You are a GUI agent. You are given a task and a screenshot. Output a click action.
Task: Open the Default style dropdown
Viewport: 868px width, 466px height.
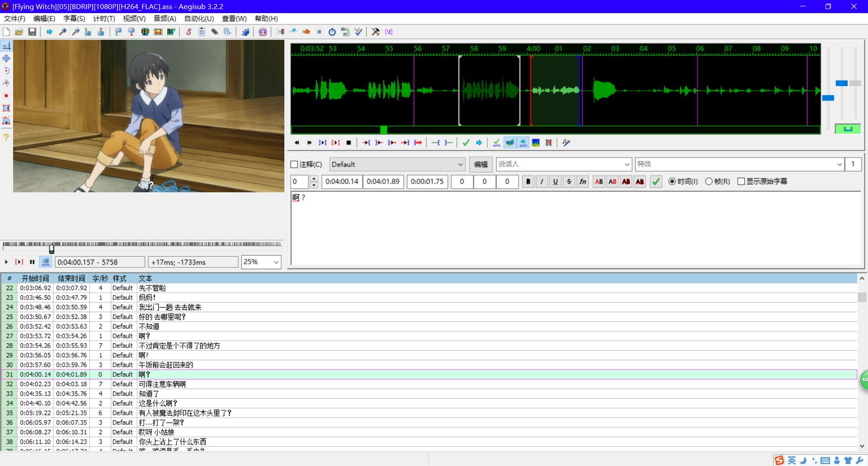[x=397, y=164]
